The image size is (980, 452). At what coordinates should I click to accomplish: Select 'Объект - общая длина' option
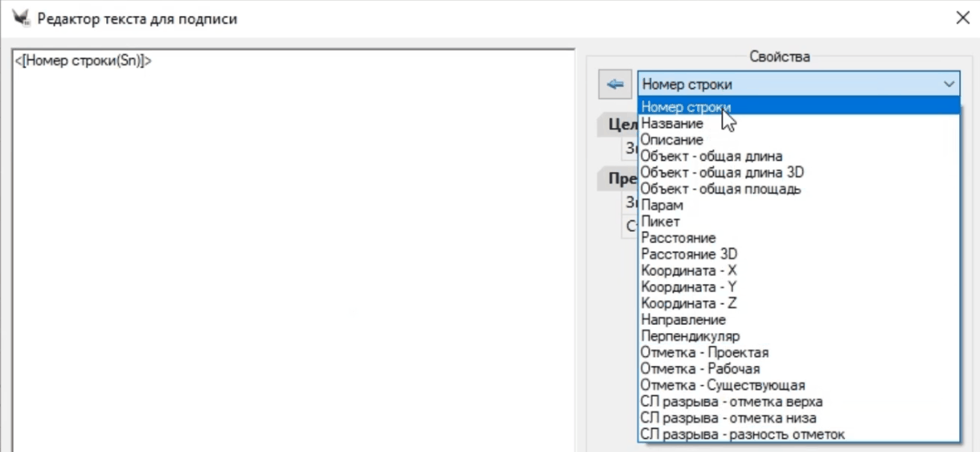[711, 156]
